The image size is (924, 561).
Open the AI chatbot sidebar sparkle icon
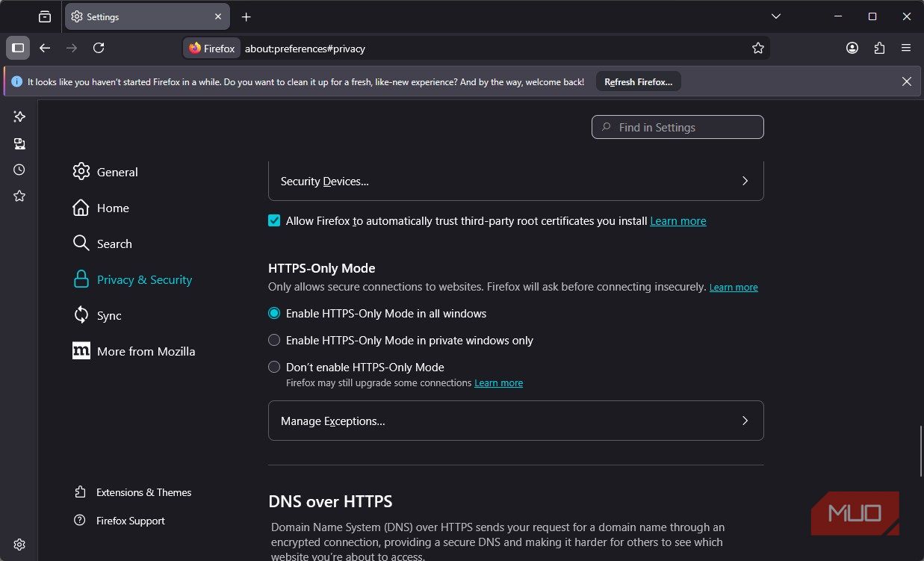(x=19, y=117)
